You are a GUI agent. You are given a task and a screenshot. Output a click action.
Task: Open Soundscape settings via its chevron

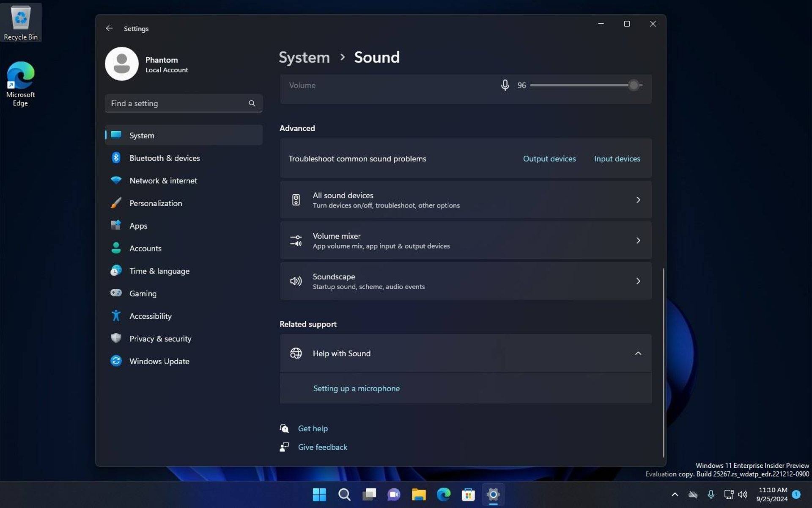[638, 281]
